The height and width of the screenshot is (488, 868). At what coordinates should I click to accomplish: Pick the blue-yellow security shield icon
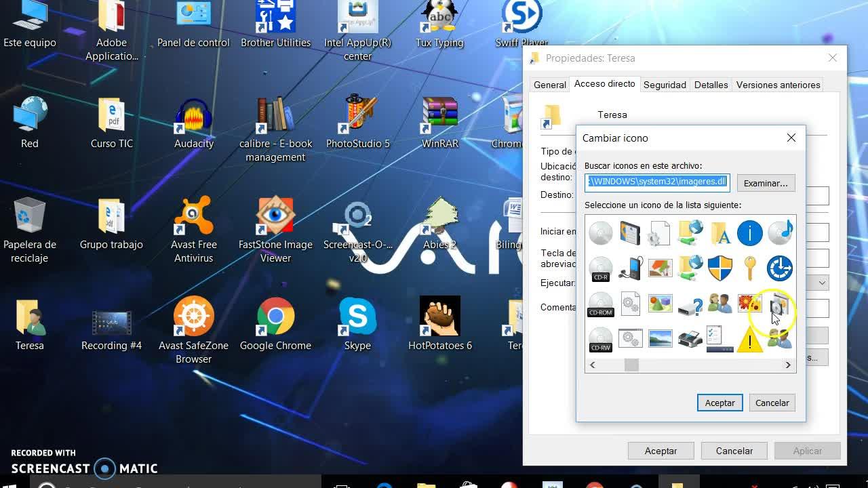click(x=719, y=268)
